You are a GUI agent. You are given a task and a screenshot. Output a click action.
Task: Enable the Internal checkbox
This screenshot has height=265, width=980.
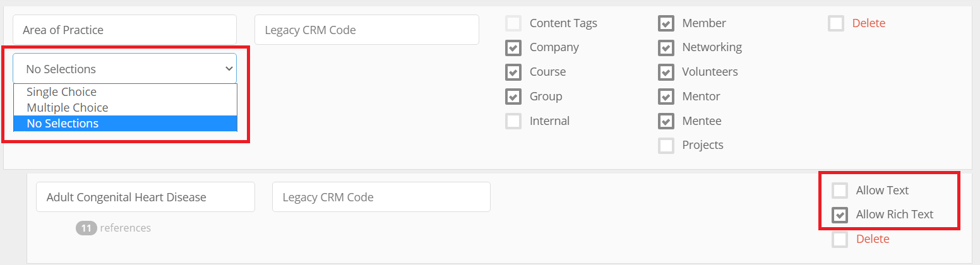tap(513, 121)
